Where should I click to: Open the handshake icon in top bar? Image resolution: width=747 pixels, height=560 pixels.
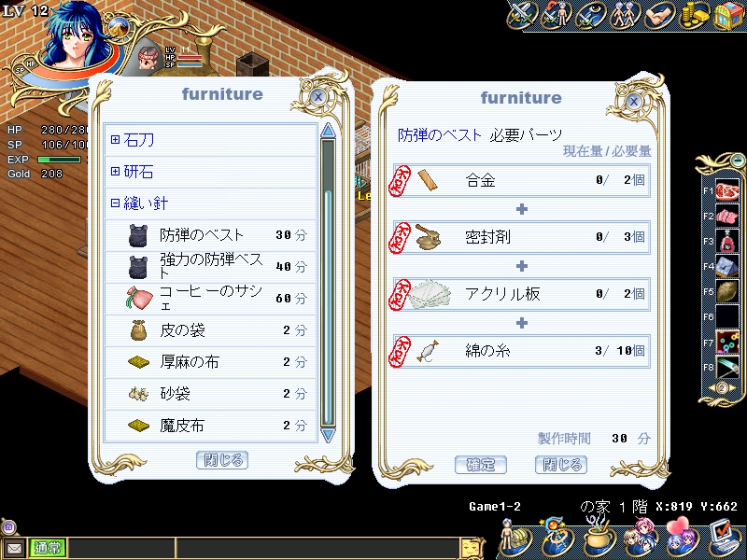[660, 15]
